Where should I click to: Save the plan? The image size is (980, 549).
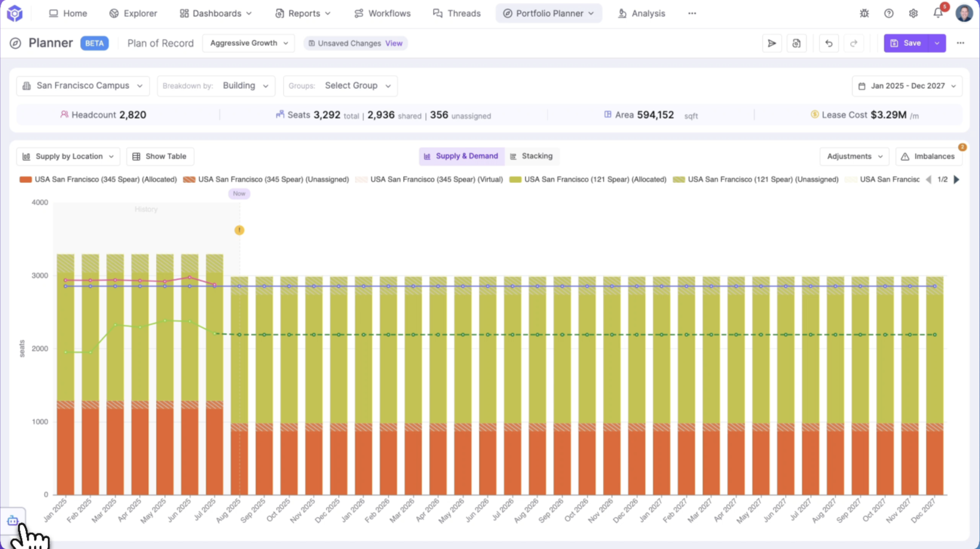click(x=906, y=43)
